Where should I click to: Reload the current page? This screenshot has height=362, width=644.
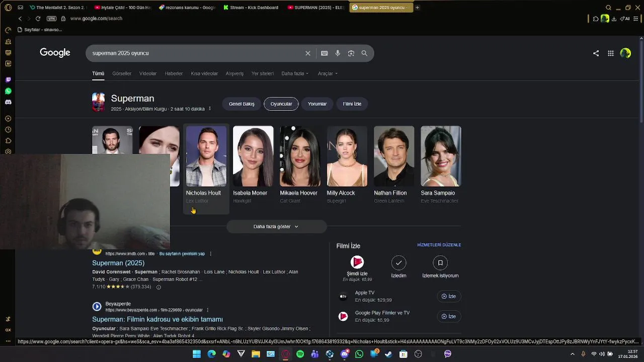[x=38, y=19]
